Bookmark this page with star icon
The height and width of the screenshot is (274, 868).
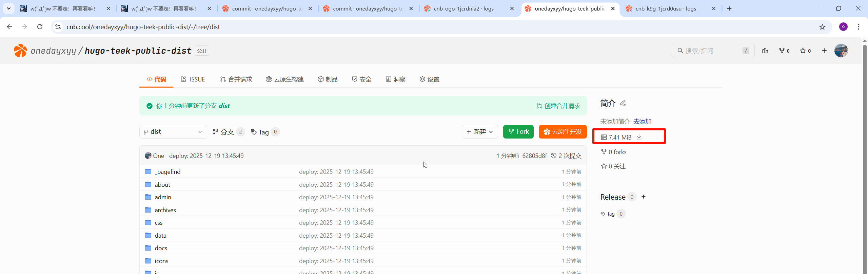pyautogui.click(x=822, y=27)
